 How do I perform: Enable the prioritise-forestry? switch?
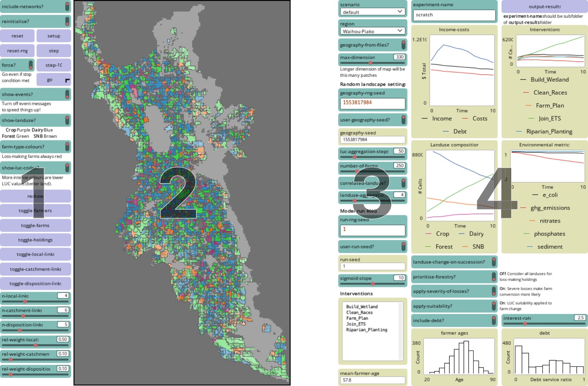pos(494,277)
